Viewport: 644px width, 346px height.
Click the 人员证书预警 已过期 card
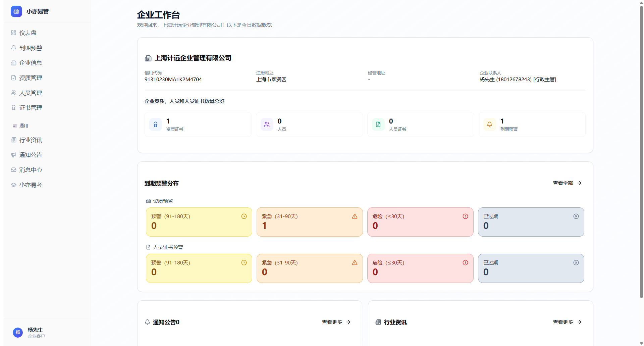click(531, 268)
